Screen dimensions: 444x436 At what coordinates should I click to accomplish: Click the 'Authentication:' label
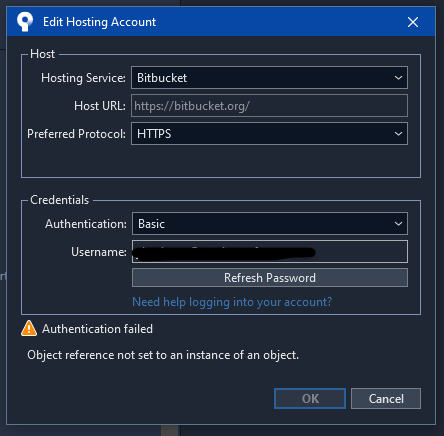86,224
